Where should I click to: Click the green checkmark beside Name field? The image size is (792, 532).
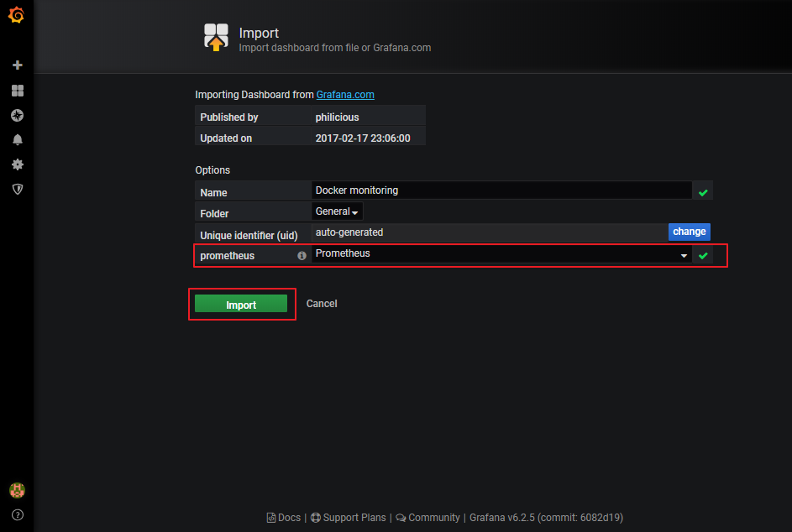[703, 192]
